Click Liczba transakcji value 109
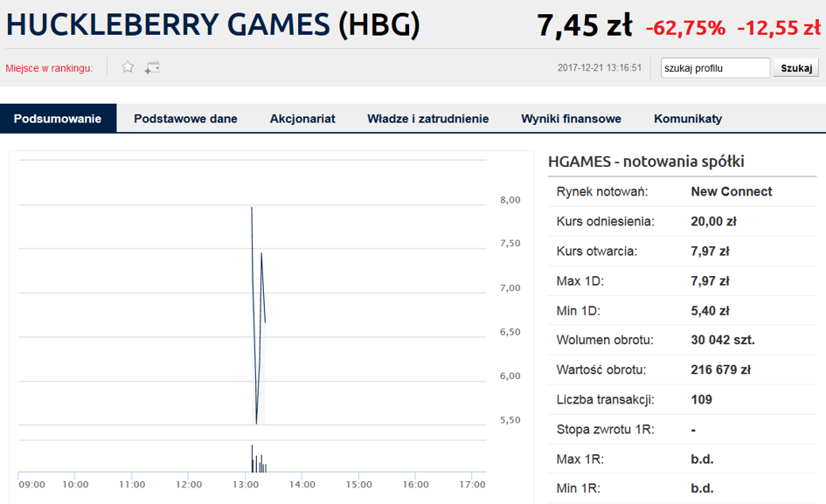This screenshot has height=504, width=826. [701, 400]
